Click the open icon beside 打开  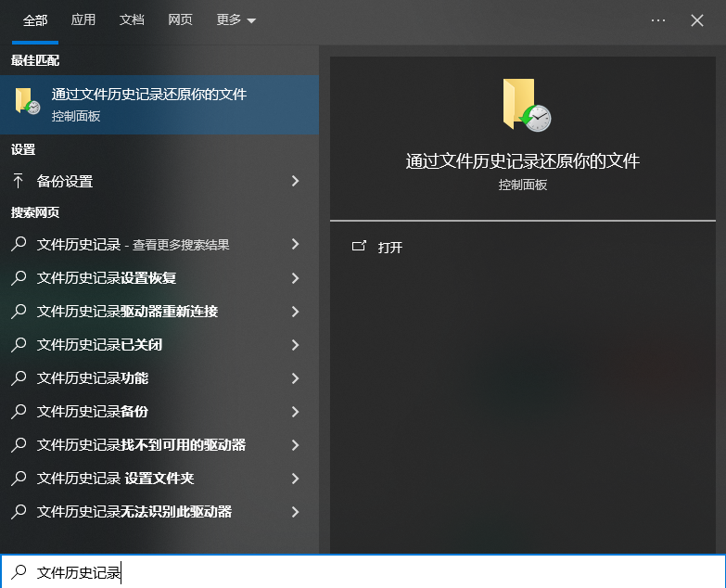[359, 247]
